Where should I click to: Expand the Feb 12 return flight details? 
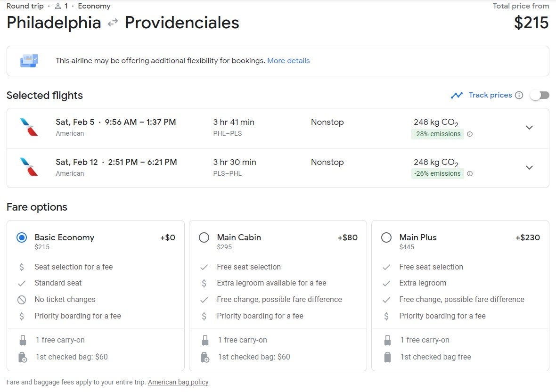tap(529, 168)
